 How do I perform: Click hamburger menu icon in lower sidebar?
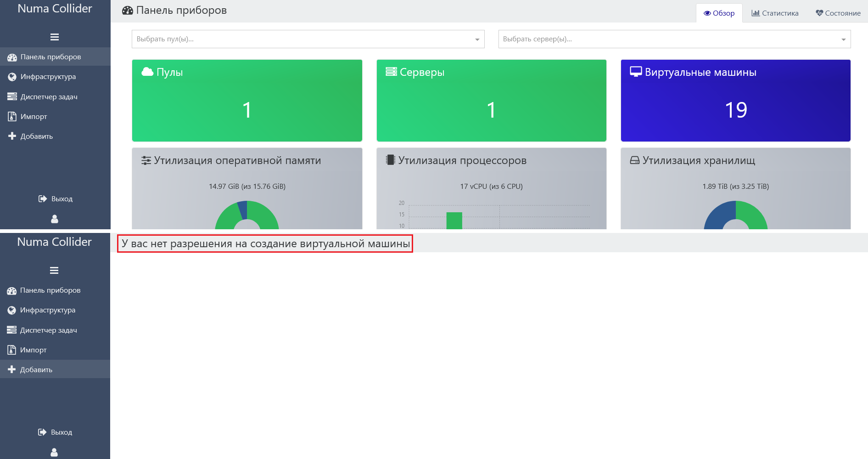54,271
